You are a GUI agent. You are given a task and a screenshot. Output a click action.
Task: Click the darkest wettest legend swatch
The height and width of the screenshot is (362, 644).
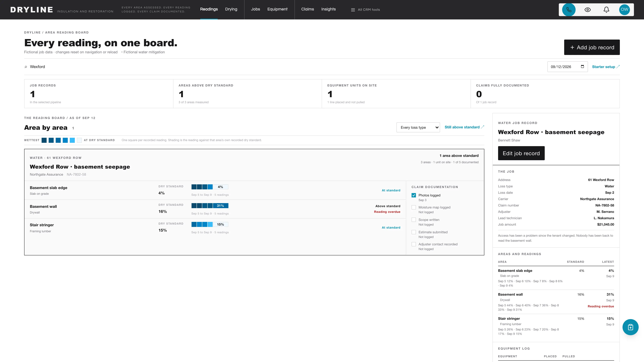pyautogui.click(x=44, y=140)
